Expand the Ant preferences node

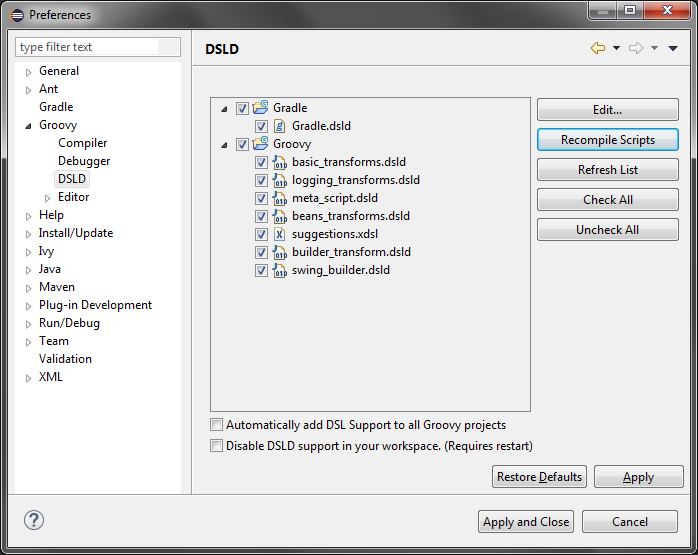coord(28,90)
